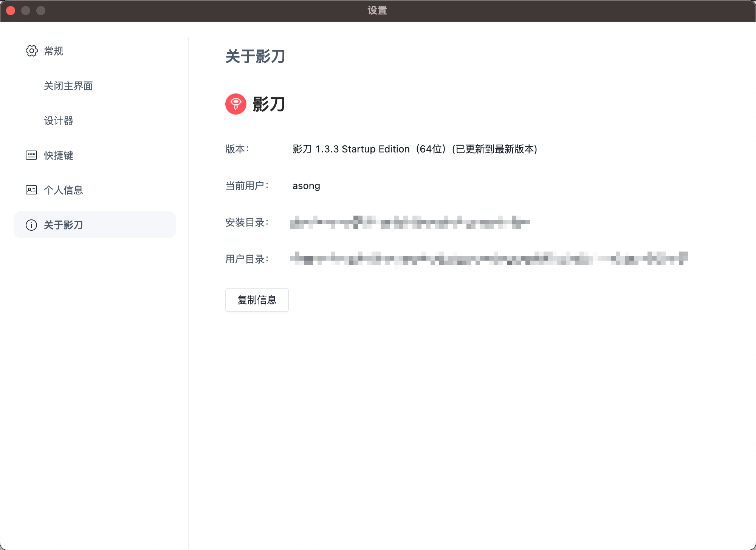Click the blurred 安装目录 path text
The width and height of the screenshot is (756, 550).
click(x=410, y=222)
